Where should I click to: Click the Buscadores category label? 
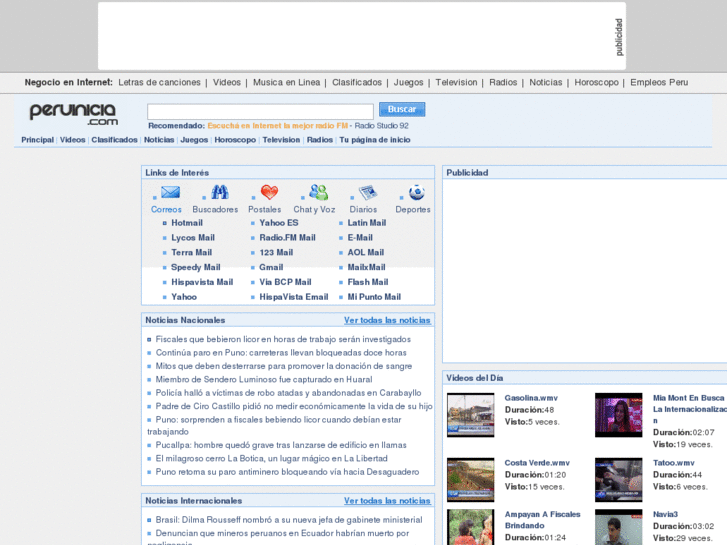click(x=215, y=210)
